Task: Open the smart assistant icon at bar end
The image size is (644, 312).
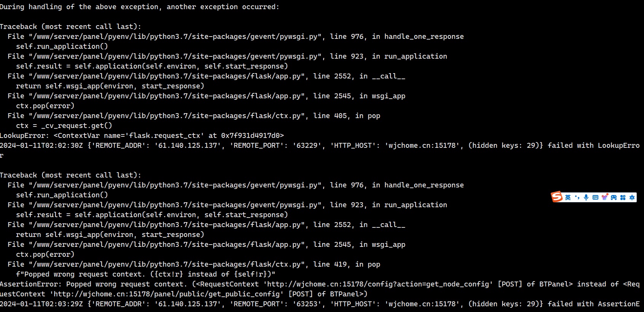Action: click(632, 197)
